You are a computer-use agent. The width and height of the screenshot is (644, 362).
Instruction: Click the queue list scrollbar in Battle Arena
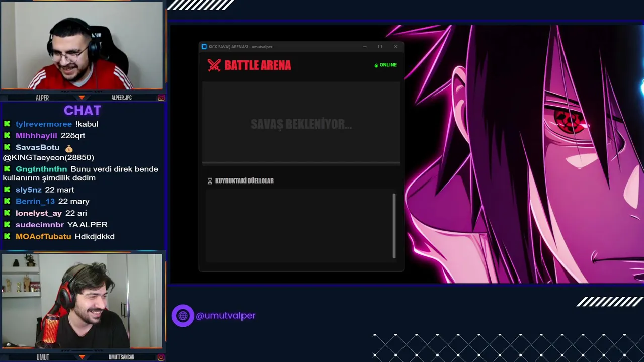pyautogui.click(x=394, y=226)
